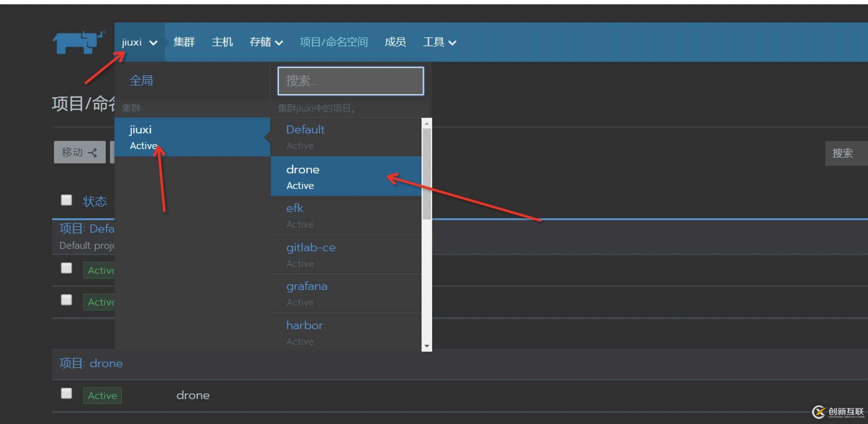Select the 主机 menu item
This screenshot has height=424, width=868.
[x=222, y=42]
